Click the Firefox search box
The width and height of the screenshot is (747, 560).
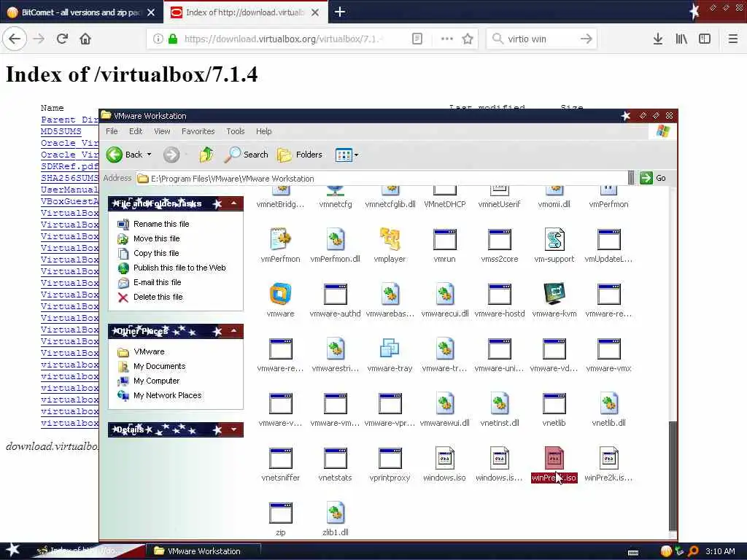tap(541, 39)
